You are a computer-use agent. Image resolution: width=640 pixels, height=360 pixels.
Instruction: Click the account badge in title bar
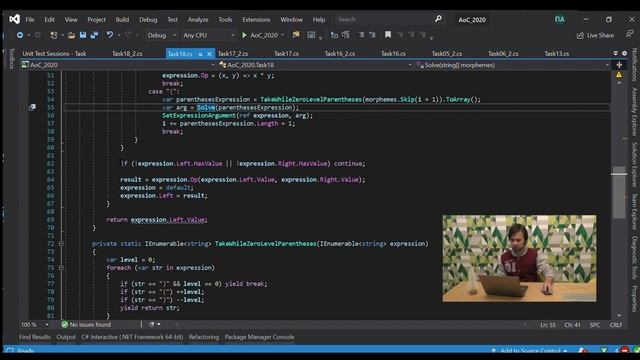coord(559,19)
